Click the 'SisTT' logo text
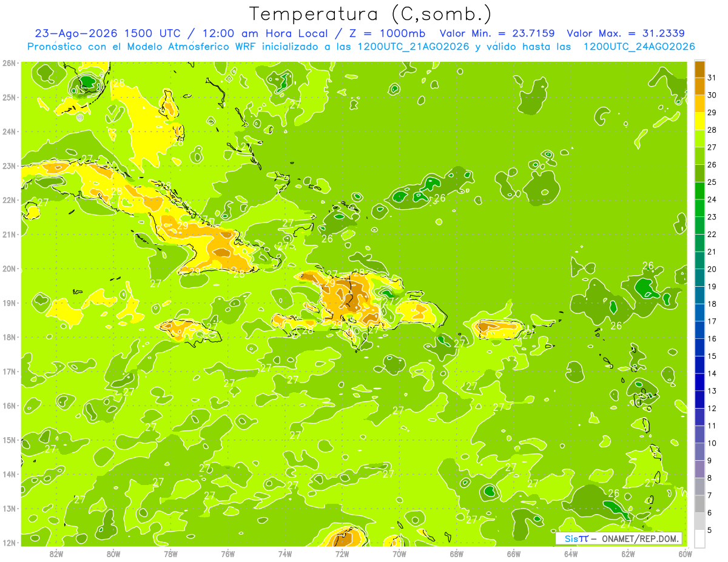The width and height of the screenshot is (728, 562). coord(576,538)
